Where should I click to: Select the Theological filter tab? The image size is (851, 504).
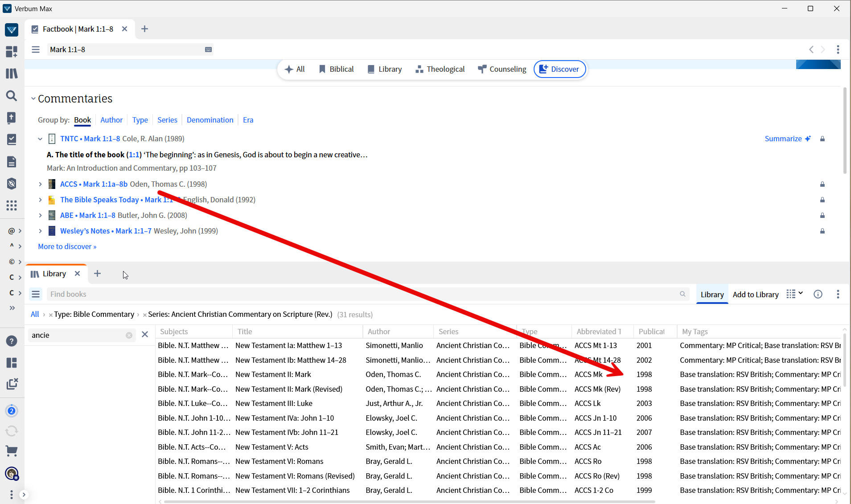(x=440, y=69)
